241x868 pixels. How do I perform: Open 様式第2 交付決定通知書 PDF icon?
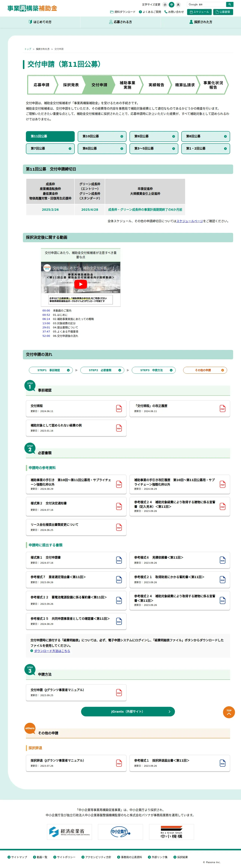[119, 506]
